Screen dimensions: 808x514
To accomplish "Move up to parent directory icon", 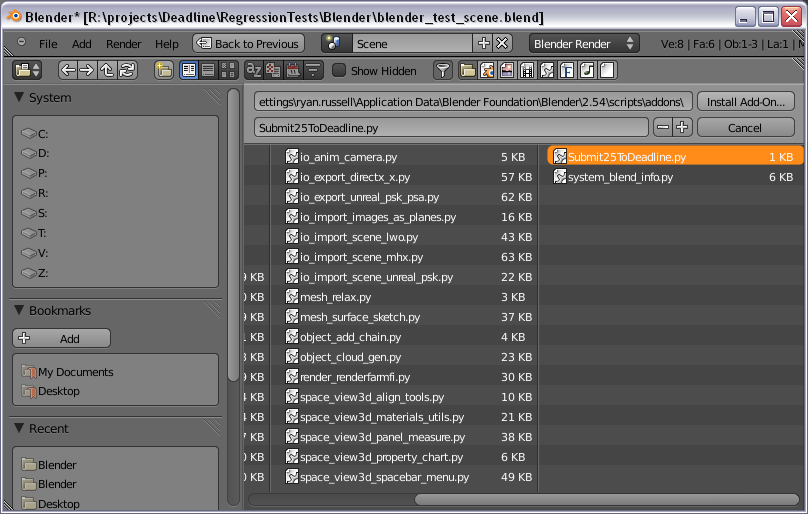I will point(107,70).
